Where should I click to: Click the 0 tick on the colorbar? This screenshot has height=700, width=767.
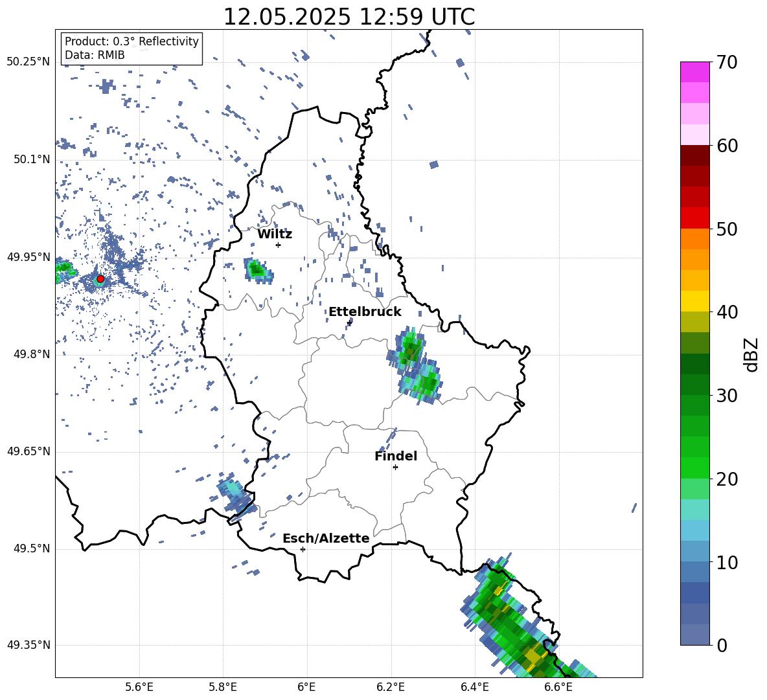[x=722, y=645]
